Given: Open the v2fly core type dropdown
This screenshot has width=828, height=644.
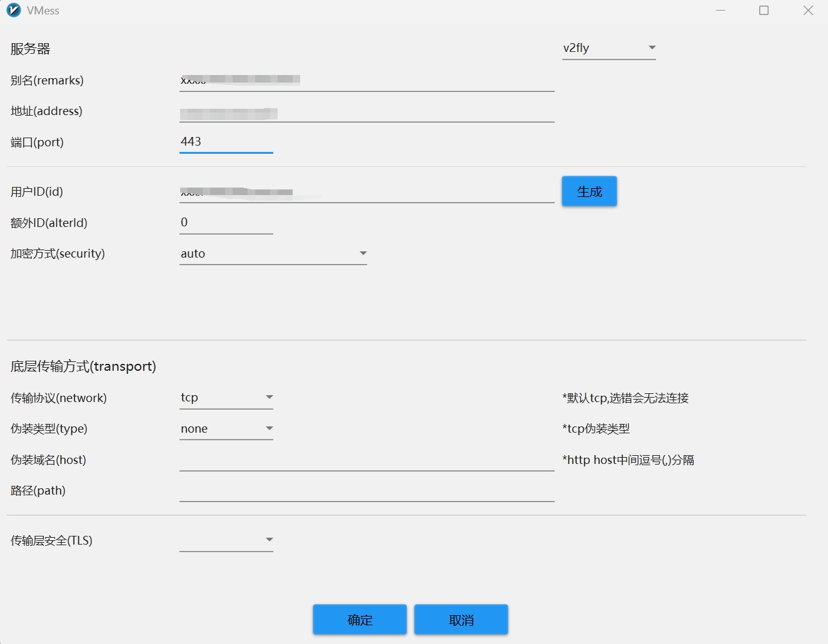Looking at the screenshot, I should coord(608,48).
